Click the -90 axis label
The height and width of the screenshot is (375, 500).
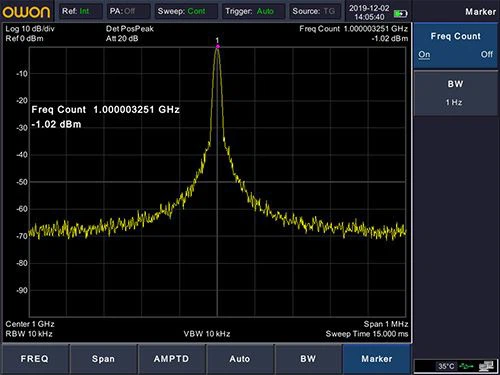22,290
